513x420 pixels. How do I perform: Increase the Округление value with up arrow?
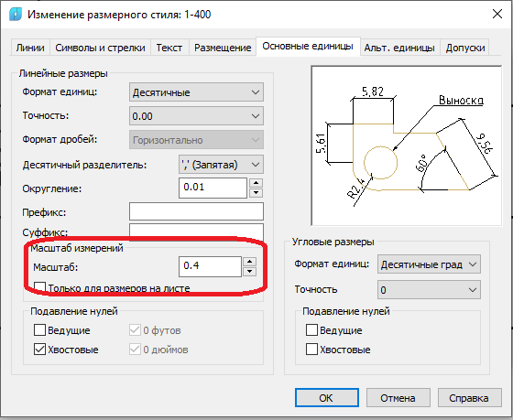tap(256, 183)
